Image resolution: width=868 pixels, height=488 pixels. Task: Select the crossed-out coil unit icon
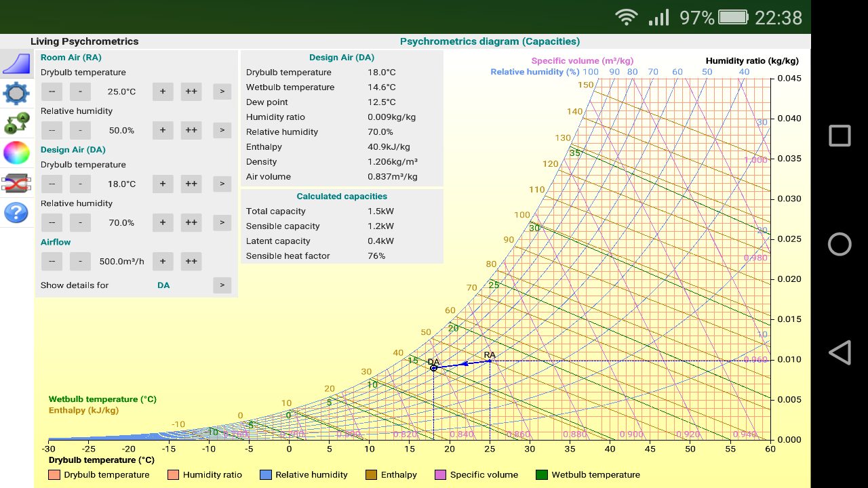tap(16, 182)
